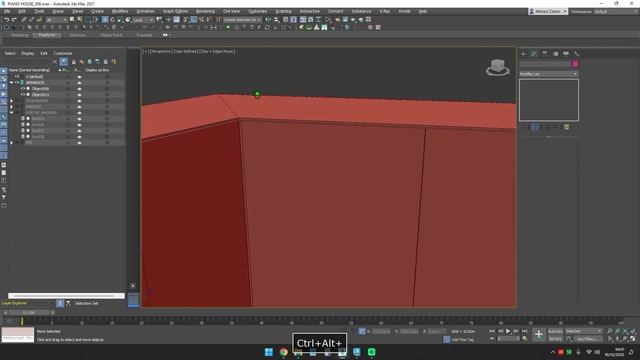The height and width of the screenshot is (360, 640).
Task: Click the object color swatch
Action: coord(575,64)
